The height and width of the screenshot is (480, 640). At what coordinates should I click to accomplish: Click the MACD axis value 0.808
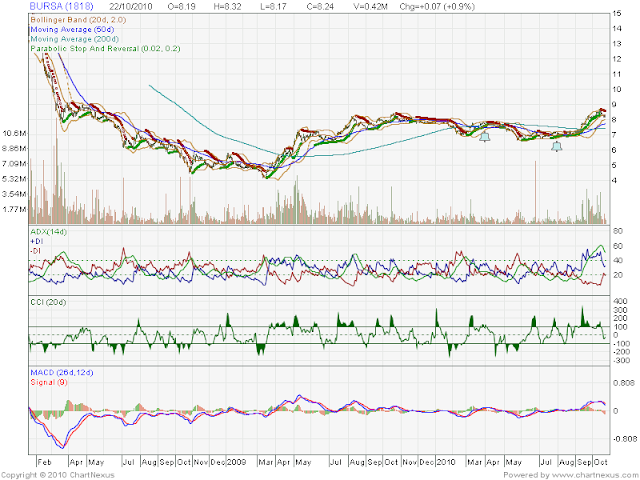pos(624,383)
